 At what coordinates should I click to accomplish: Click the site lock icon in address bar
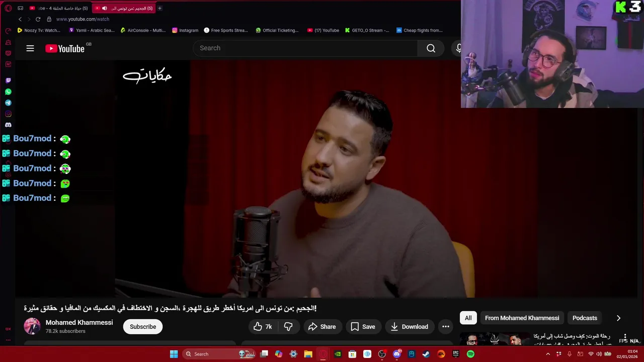[x=49, y=19]
